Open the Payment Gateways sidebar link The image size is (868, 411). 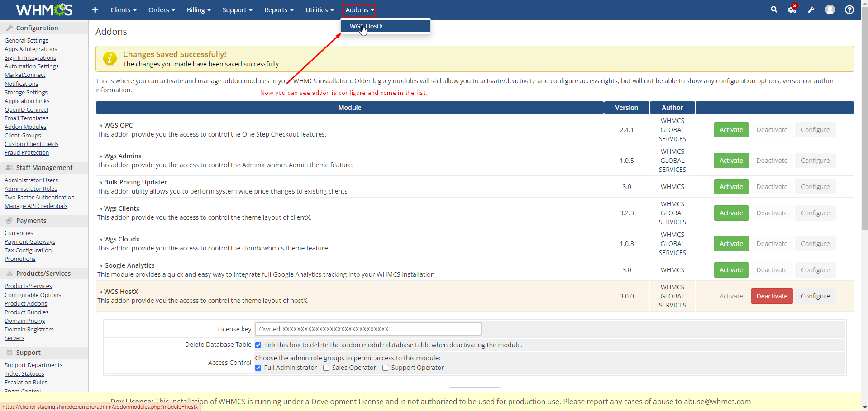(x=30, y=242)
